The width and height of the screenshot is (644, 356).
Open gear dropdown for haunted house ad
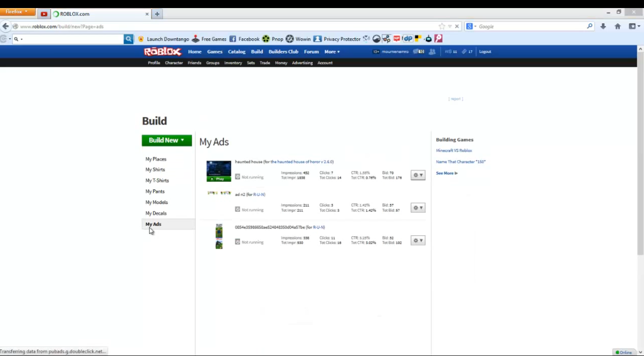[x=418, y=175]
